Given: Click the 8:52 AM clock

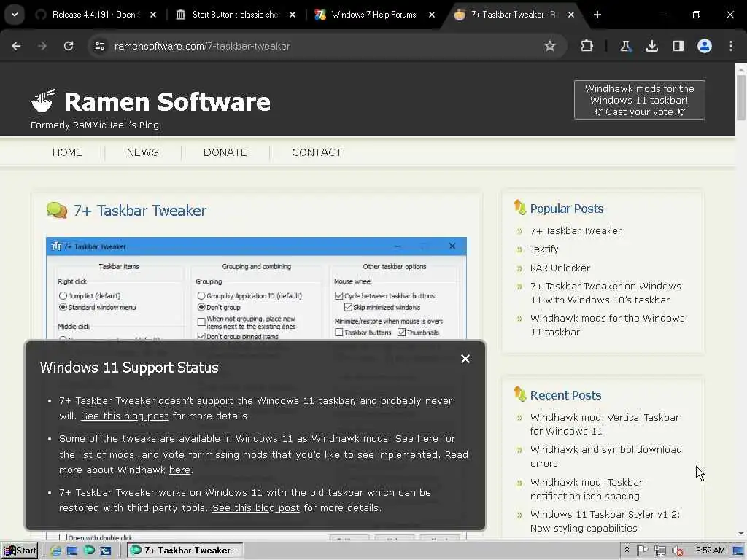Looking at the screenshot, I should (x=710, y=551).
